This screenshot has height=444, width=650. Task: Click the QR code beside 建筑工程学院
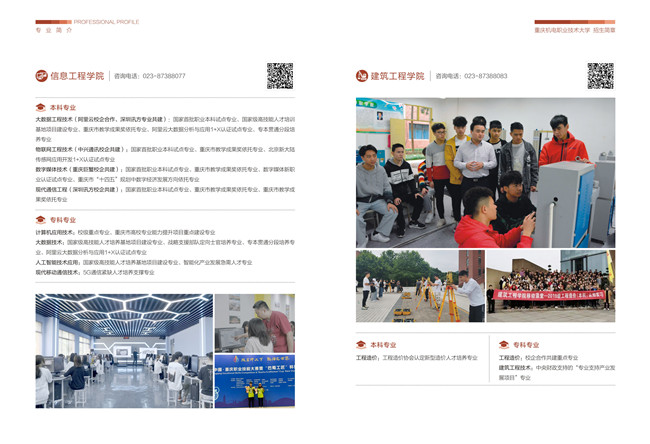[x=600, y=75]
